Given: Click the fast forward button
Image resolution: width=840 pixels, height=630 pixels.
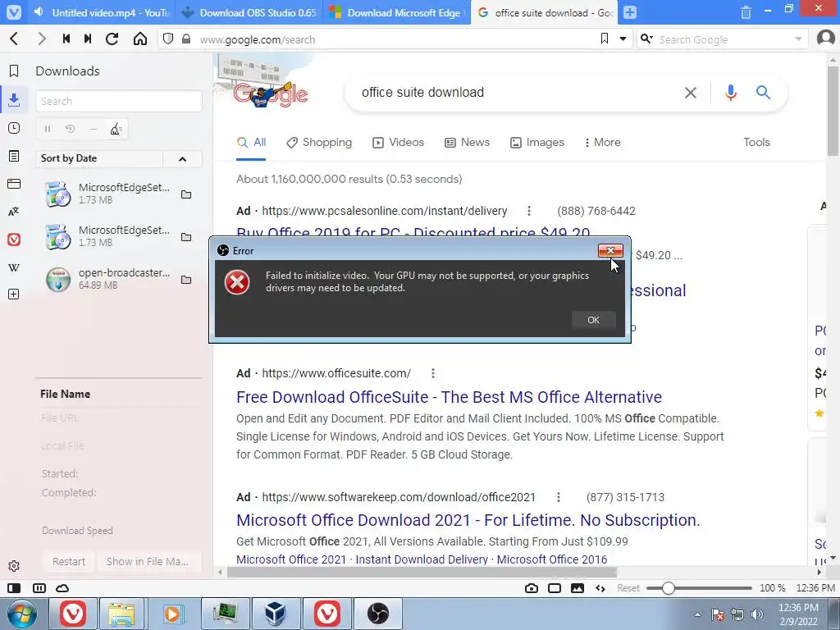Looking at the screenshot, I should pos(88,39).
